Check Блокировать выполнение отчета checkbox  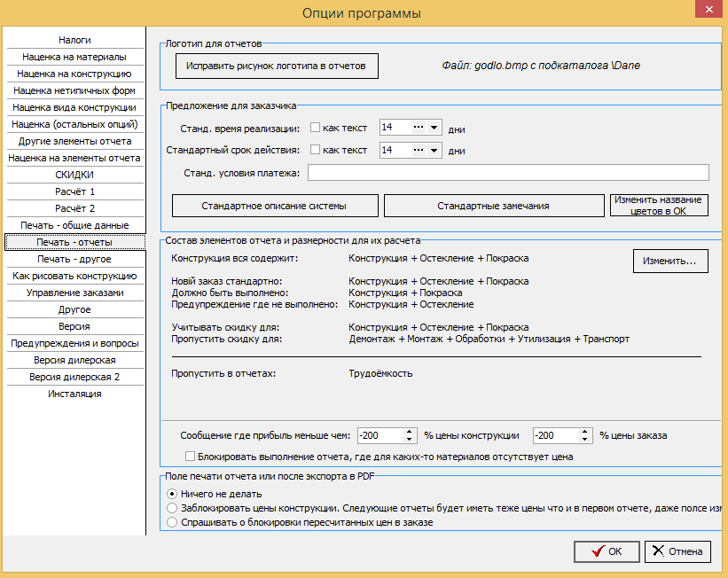(x=190, y=457)
